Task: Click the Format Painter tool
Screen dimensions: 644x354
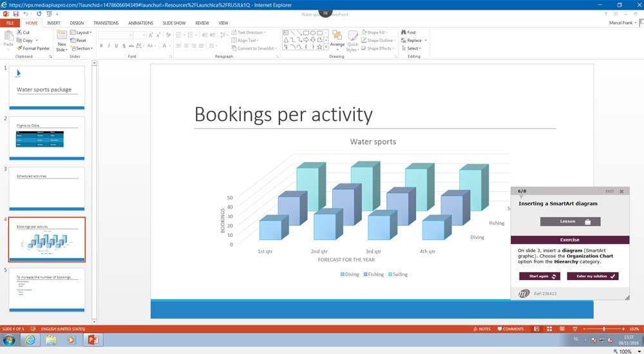Action: point(33,48)
